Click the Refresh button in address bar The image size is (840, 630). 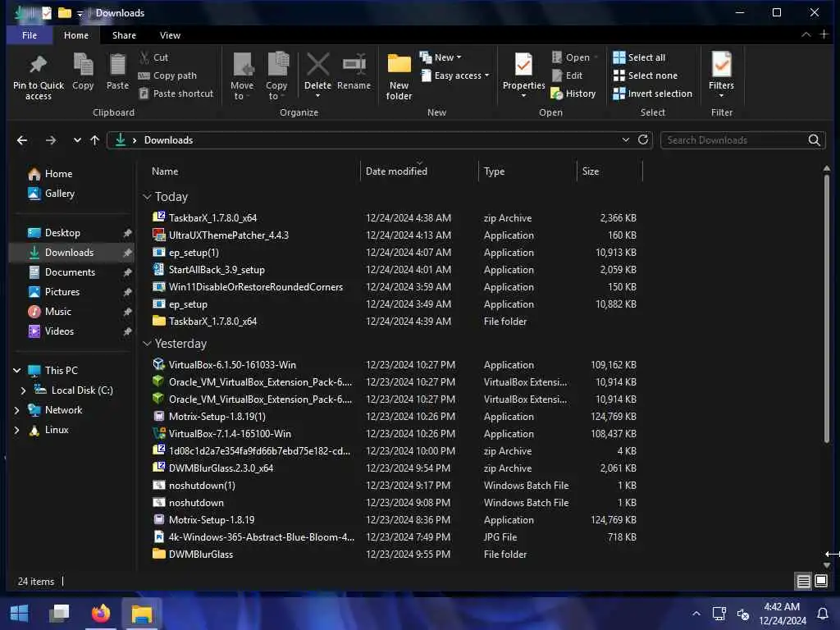tap(643, 139)
